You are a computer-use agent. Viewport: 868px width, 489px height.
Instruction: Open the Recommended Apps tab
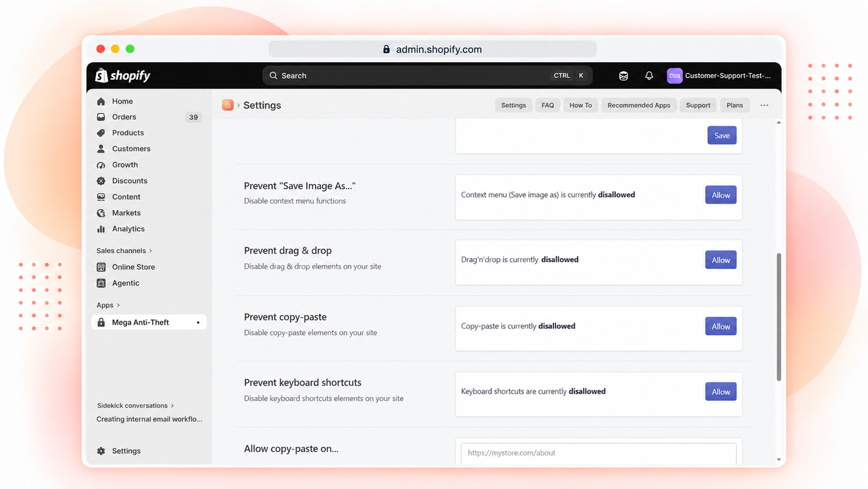[x=639, y=105]
